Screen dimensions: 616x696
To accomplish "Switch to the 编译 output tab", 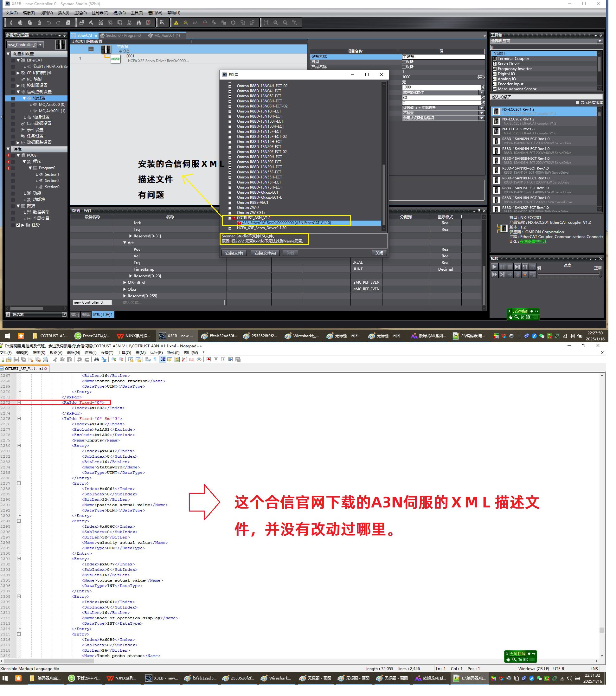I will click(x=86, y=315).
